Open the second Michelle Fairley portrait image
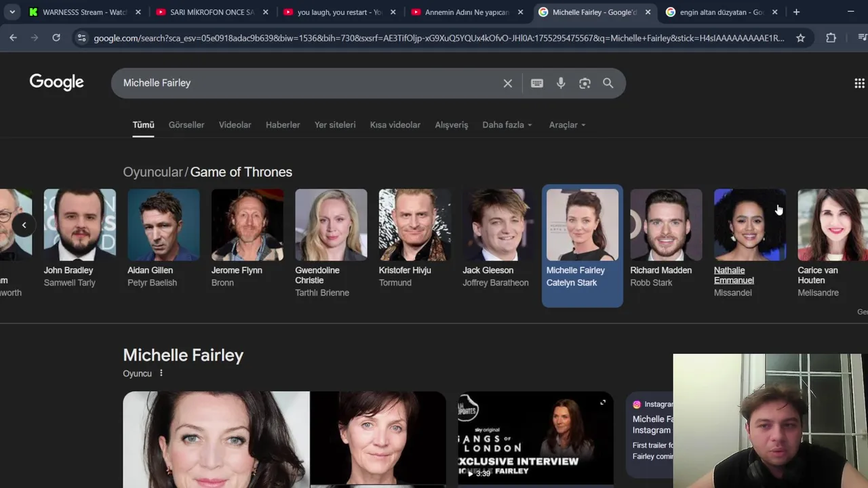The width and height of the screenshot is (868, 488). [x=378, y=439]
